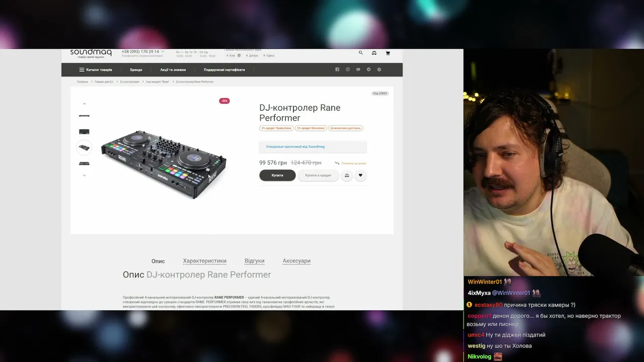Open Акції та знижки menu item

(x=173, y=70)
